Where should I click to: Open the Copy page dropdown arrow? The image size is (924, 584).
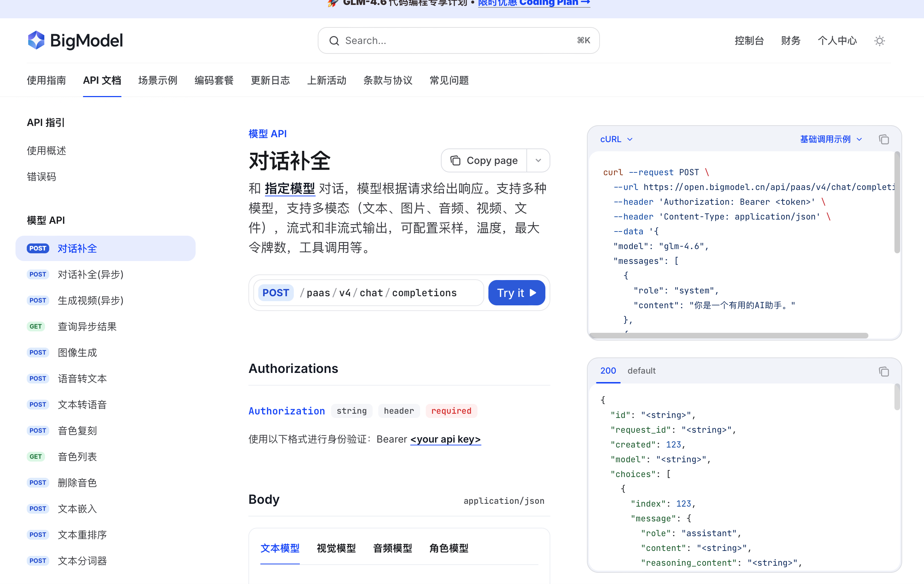click(538, 160)
